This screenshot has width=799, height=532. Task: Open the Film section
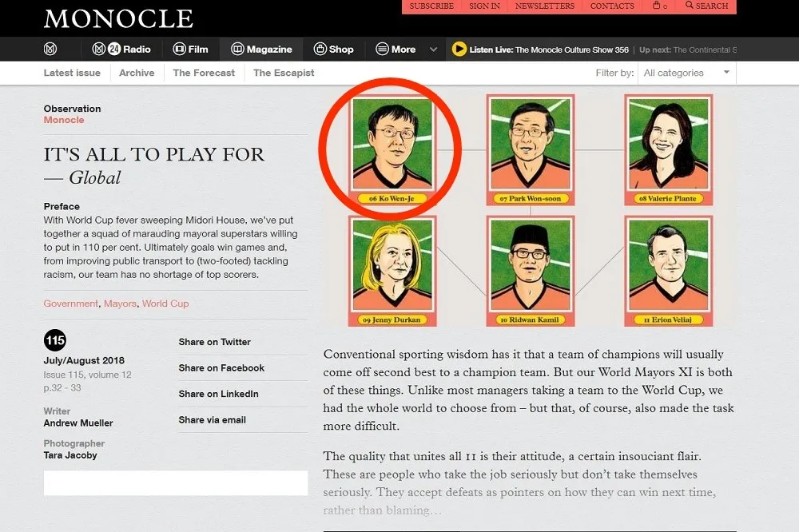tap(191, 49)
